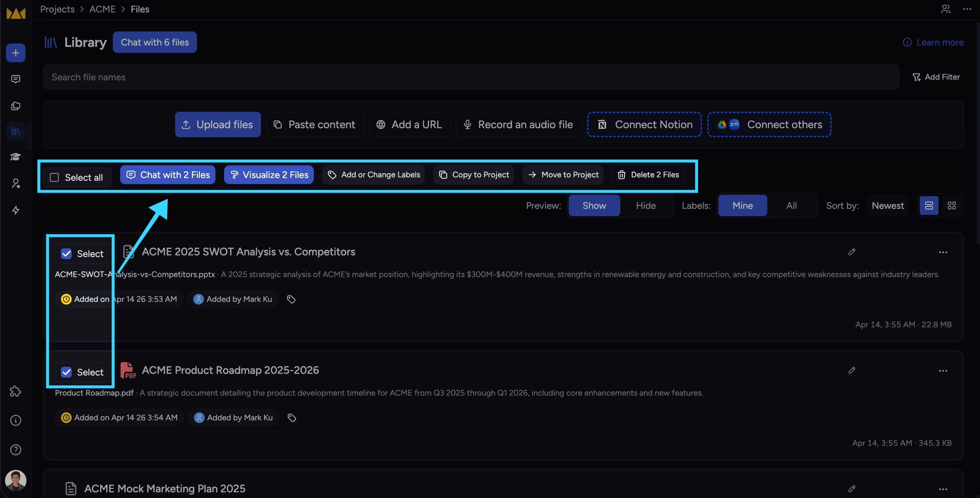Click the app logo in top-left corner

[16, 13]
